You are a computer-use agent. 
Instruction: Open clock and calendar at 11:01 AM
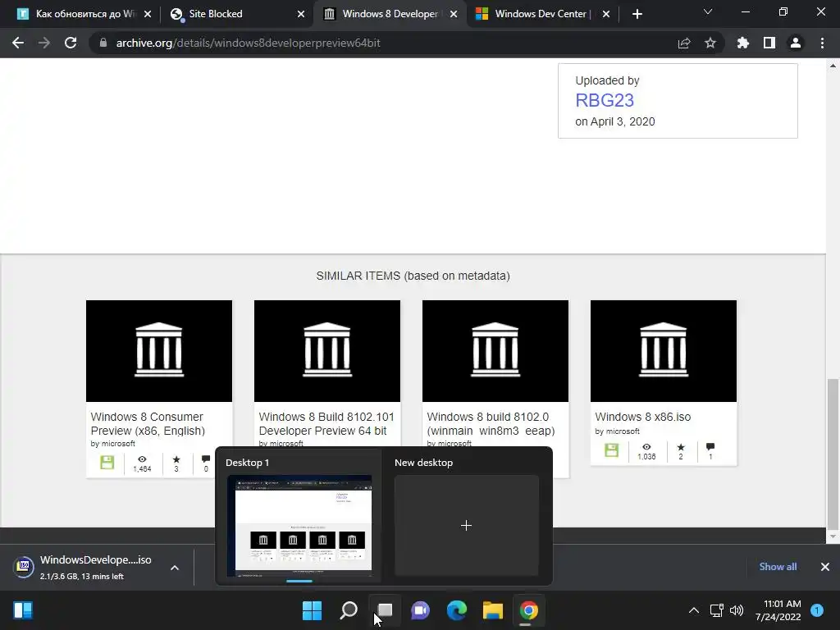778,610
